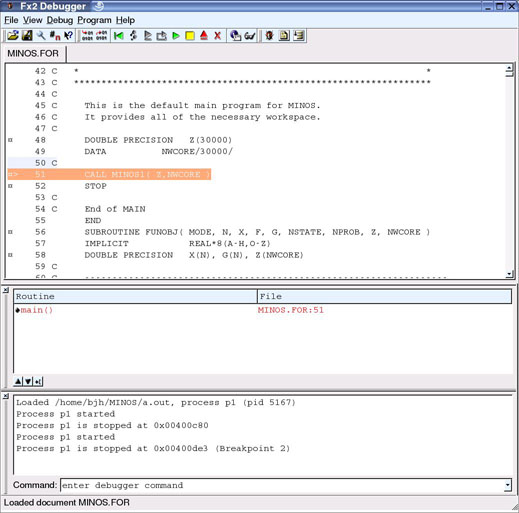The width and height of the screenshot is (519, 513).
Task: Click the stack panel button beside the down arrow
Action: [x=38, y=381]
